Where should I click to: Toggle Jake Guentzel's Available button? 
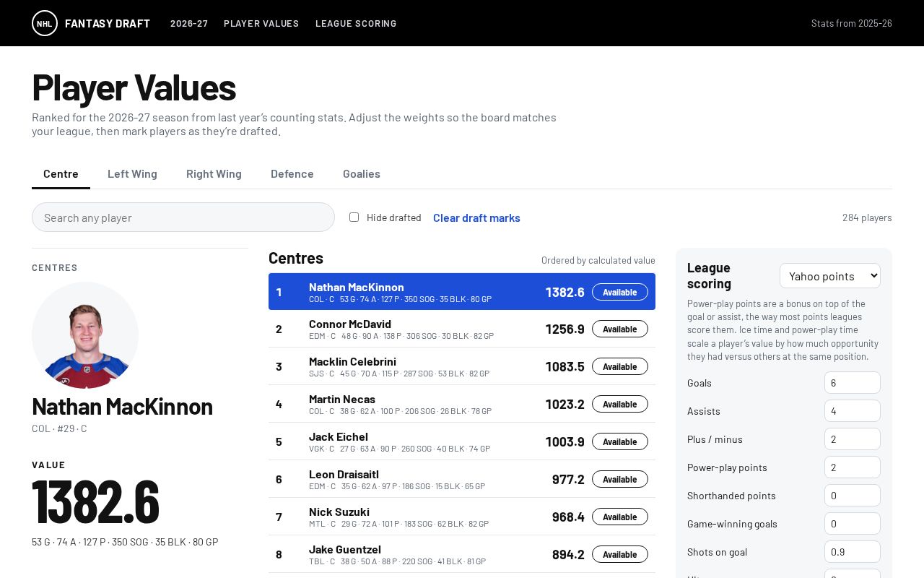click(x=620, y=554)
